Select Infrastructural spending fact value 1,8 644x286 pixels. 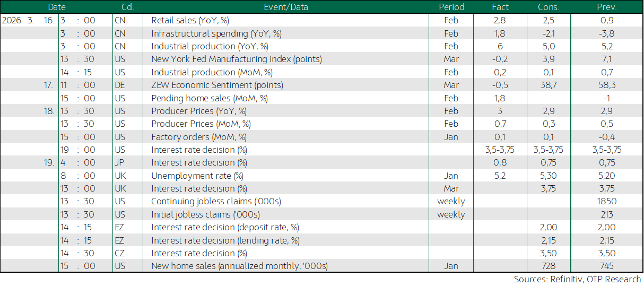[500, 33]
